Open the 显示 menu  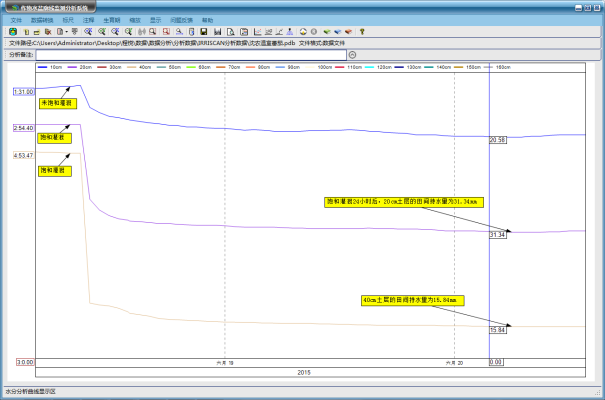pos(155,20)
